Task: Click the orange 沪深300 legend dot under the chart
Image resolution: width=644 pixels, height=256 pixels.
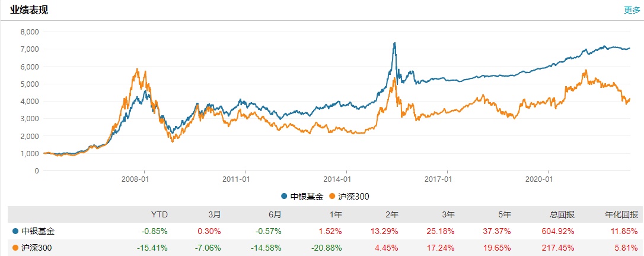Action: click(331, 195)
